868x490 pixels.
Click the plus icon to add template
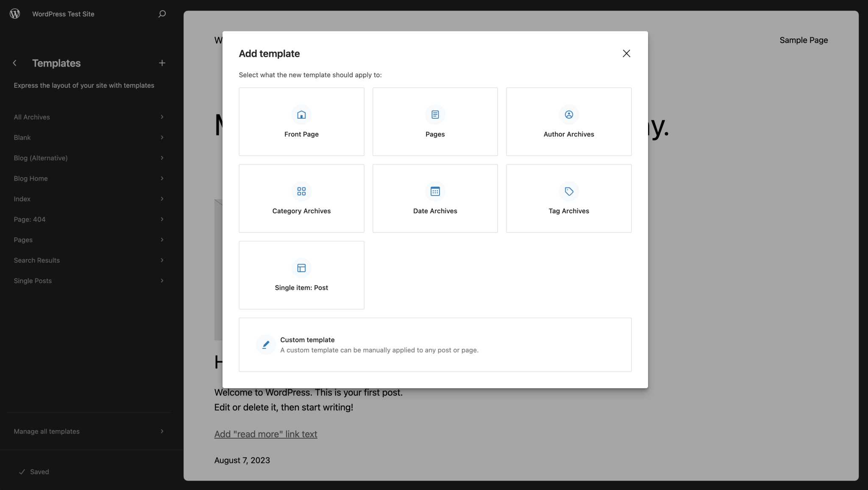pyautogui.click(x=162, y=63)
